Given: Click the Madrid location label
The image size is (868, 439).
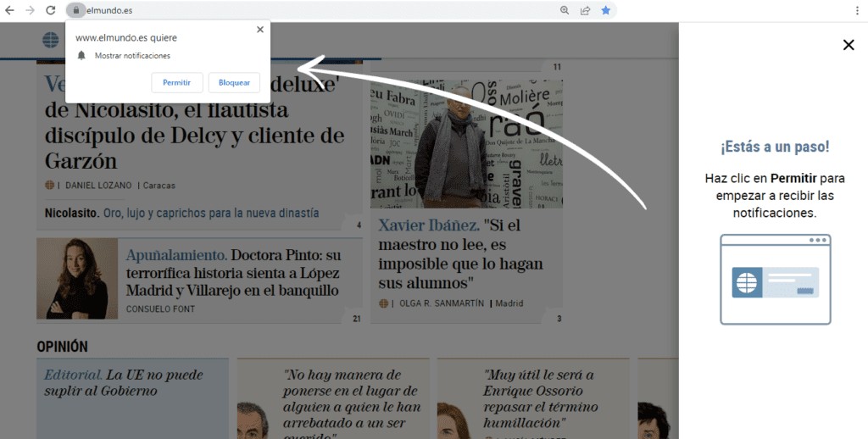Looking at the screenshot, I should (509, 303).
